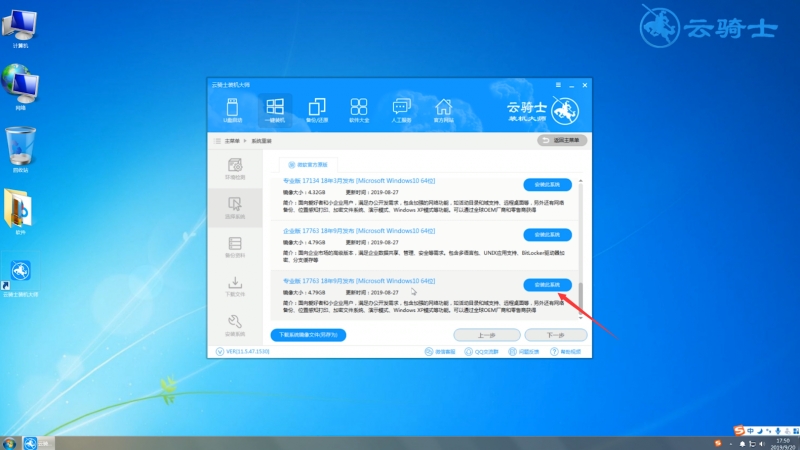Click the 上一步 previous step button
The height and width of the screenshot is (450, 800).
point(487,335)
